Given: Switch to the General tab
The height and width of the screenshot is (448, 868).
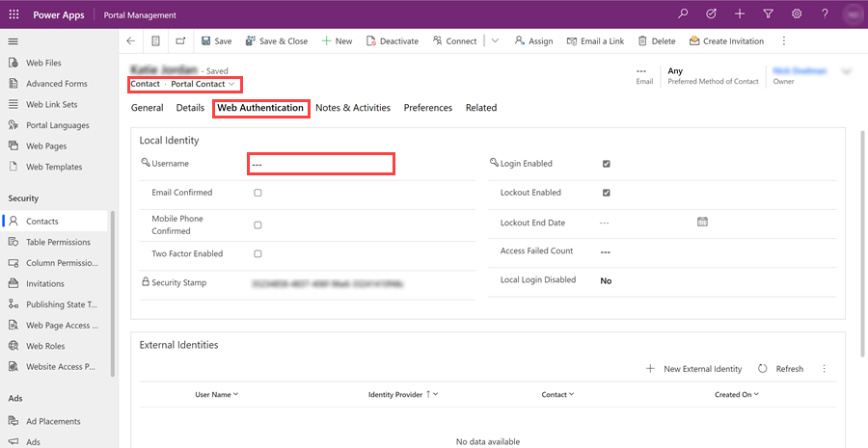Looking at the screenshot, I should (148, 108).
